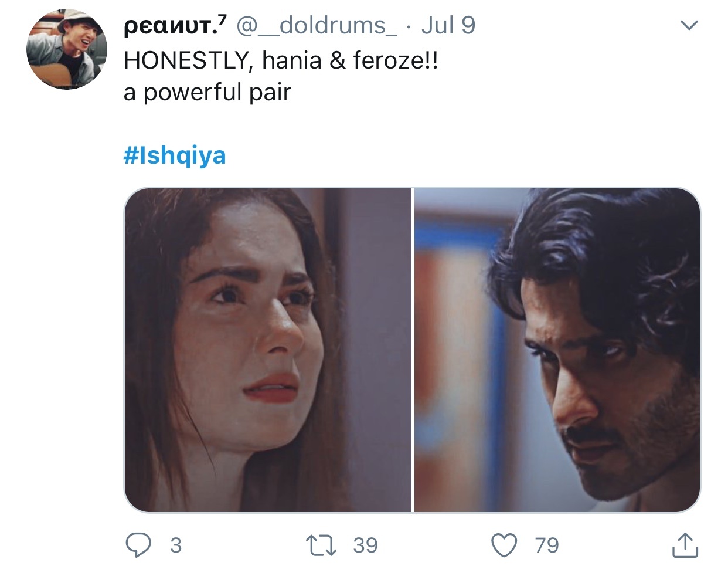
Task: Click the dot separator before Jul 9
Action: [409, 26]
